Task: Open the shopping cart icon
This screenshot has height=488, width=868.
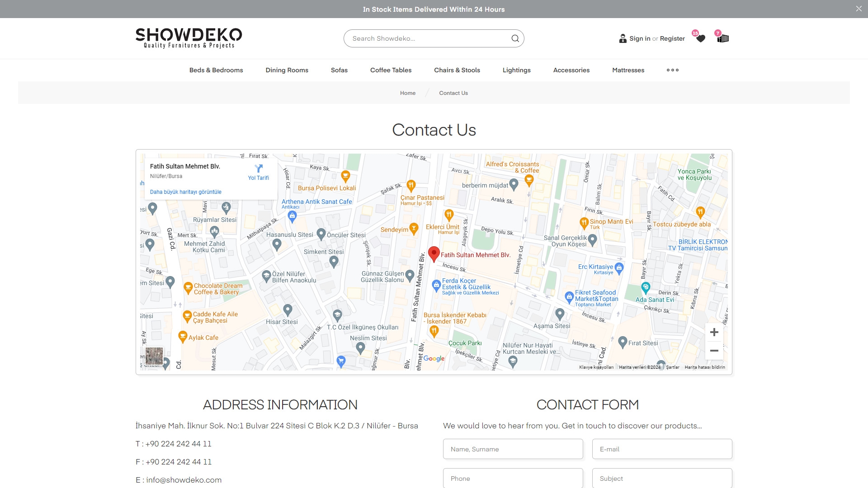Action: click(723, 38)
